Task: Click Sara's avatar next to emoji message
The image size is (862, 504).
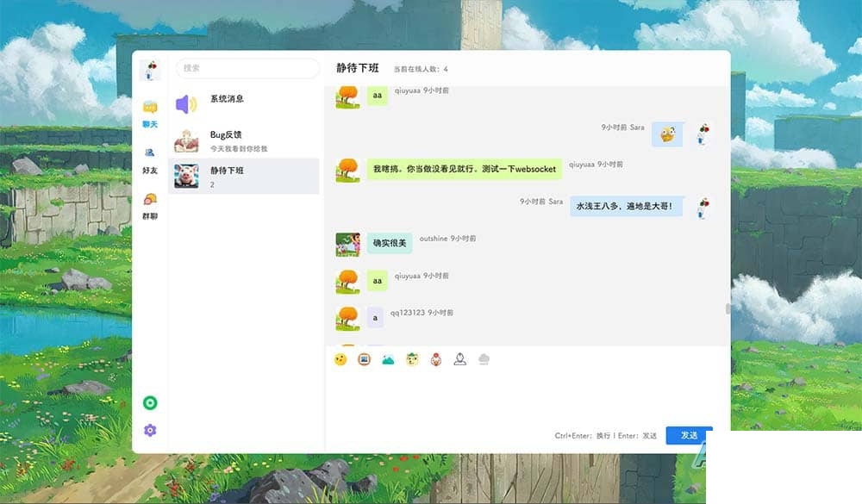Action: pyautogui.click(x=703, y=134)
